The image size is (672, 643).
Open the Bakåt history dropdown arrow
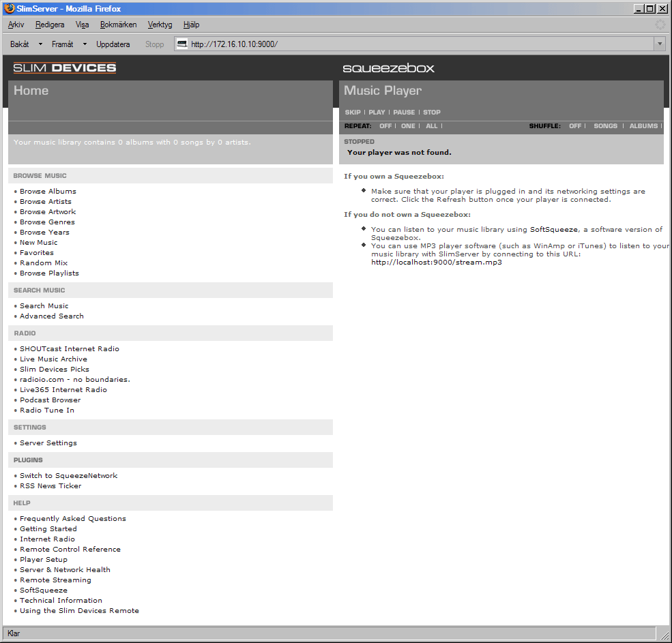(40, 44)
